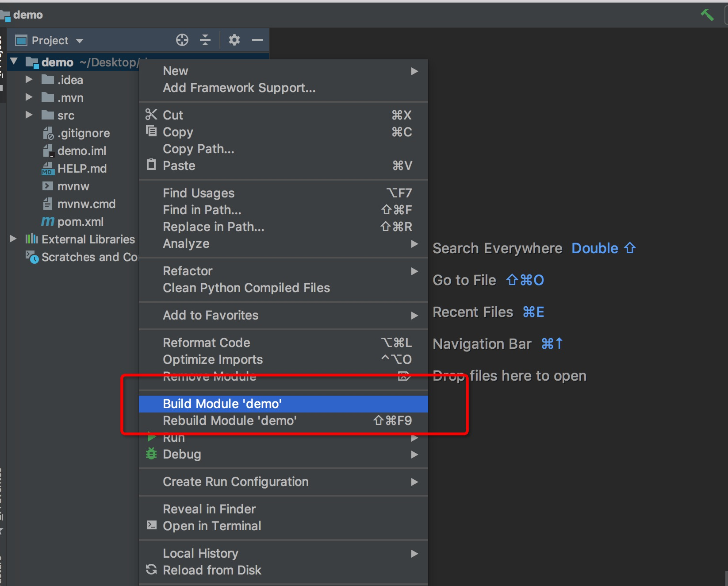The width and height of the screenshot is (728, 586).
Task: Collapse the demo root project node
Action: 14,62
